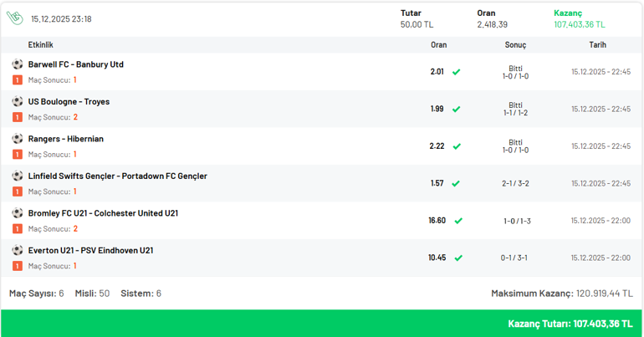This screenshot has height=337, width=644.
Task: Click green checkmark next to 16.60 odds
Action: 457,221
